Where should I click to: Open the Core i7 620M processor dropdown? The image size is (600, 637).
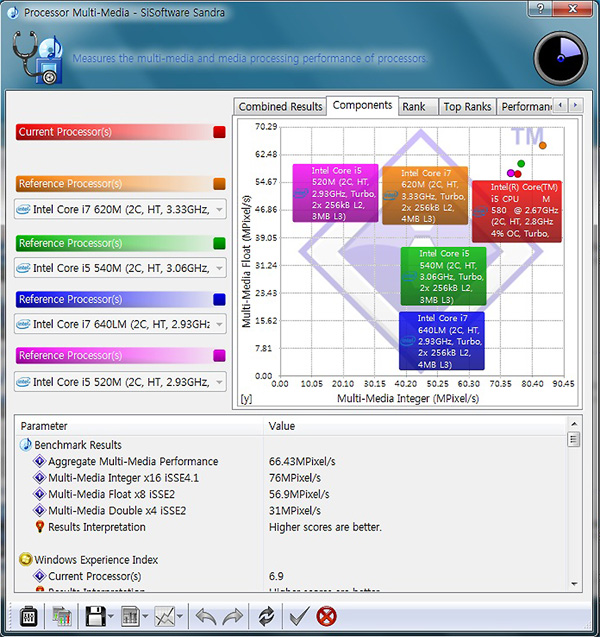point(120,209)
